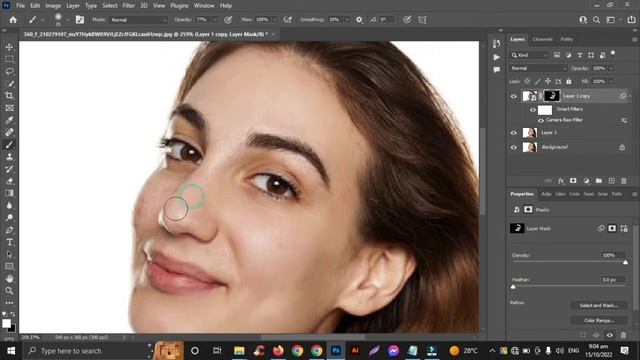640x360 pixels.
Task: Open the Smoothing dropdown arrow
Action: 347,20
